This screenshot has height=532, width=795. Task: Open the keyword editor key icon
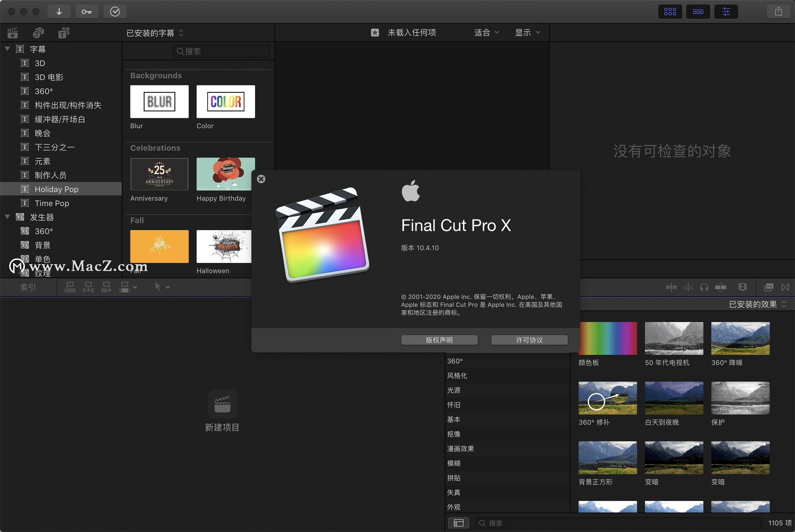coord(87,12)
